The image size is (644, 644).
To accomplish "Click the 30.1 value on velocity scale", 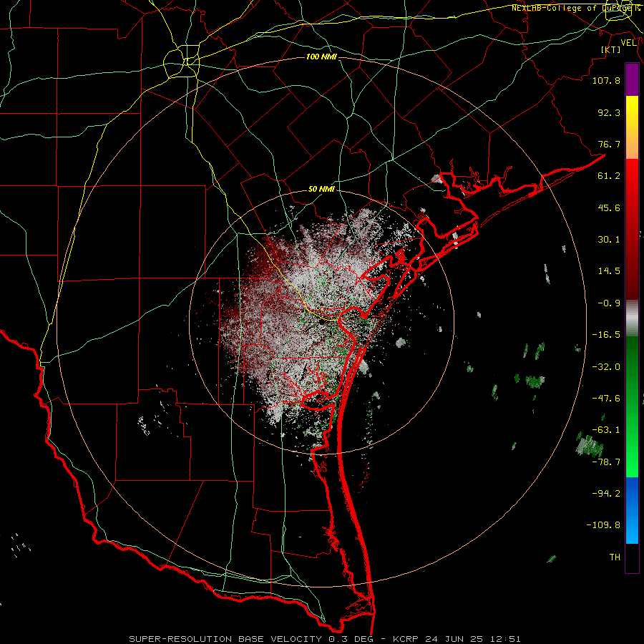I will click(609, 240).
